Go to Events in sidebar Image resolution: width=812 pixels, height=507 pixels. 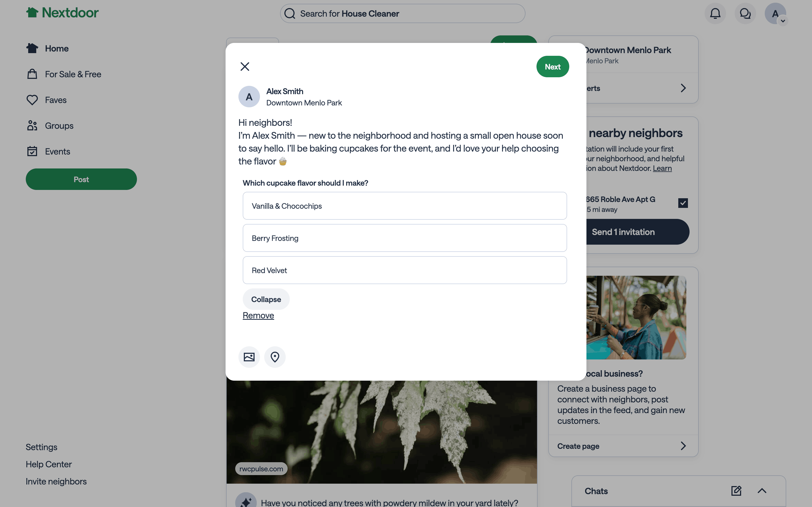pos(57,152)
